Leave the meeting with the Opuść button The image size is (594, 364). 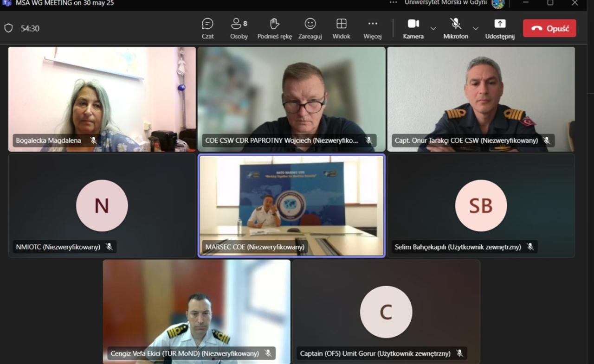[x=549, y=28]
